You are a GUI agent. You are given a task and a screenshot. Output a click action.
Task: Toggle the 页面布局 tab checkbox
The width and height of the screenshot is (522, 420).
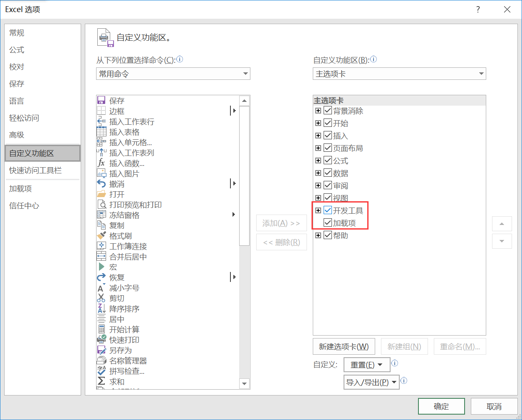coord(328,148)
